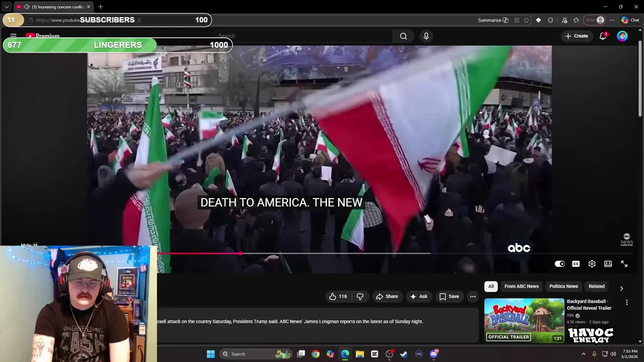Select the From ABC News chip

tap(521, 287)
